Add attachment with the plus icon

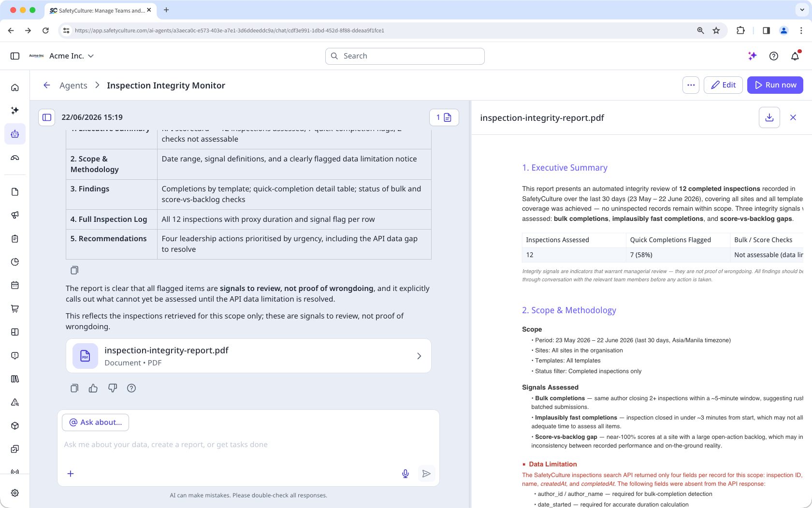coord(71,474)
